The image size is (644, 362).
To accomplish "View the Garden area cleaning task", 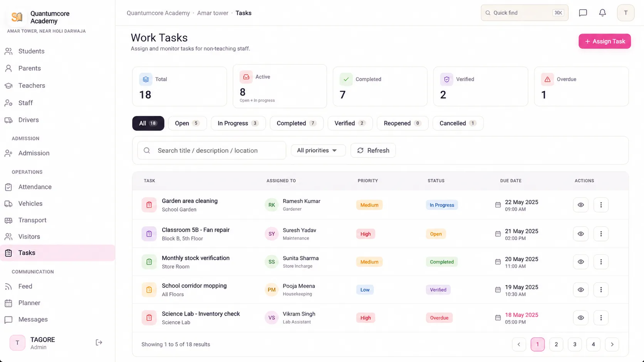I will click(x=580, y=205).
